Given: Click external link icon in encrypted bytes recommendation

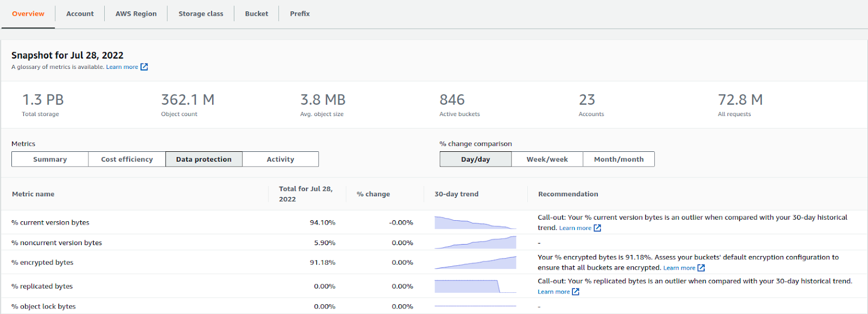Looking at the screenshot, I should [x=701, y=268].
